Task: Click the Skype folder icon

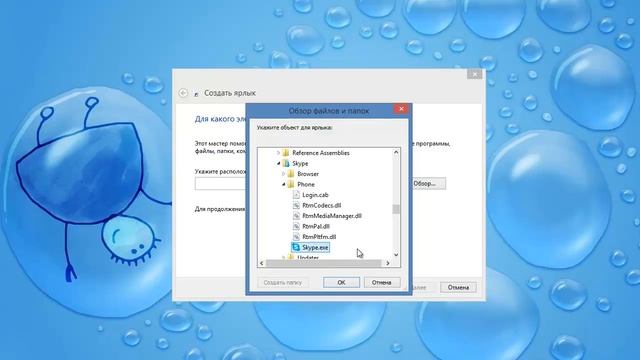Action: click(286, 163)
